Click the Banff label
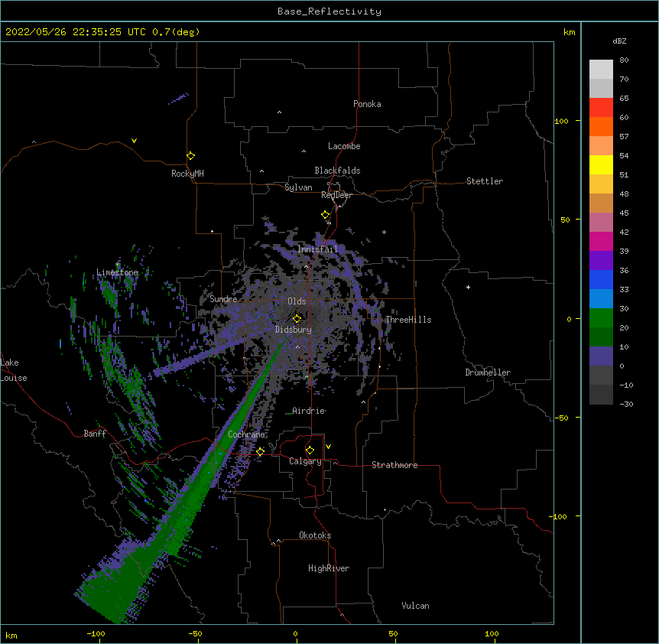This screenshot has width=659, height=644. pos(95,434)
